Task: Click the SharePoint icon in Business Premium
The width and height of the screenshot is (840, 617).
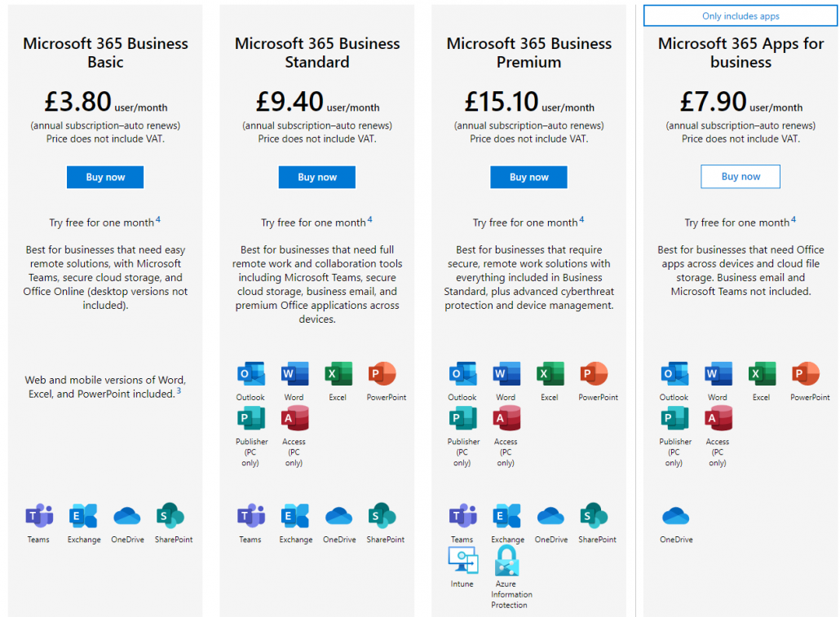Action: [x=594, y=516]
